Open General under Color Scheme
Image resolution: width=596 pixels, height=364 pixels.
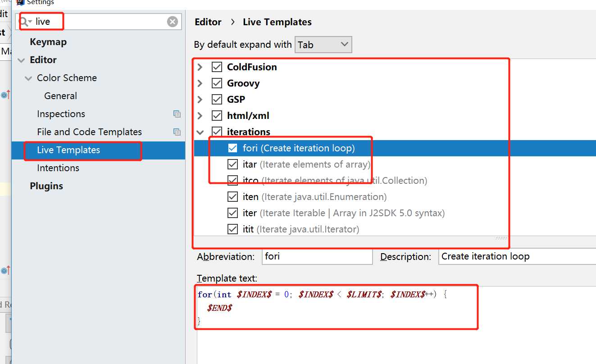[x=60, y=96]
